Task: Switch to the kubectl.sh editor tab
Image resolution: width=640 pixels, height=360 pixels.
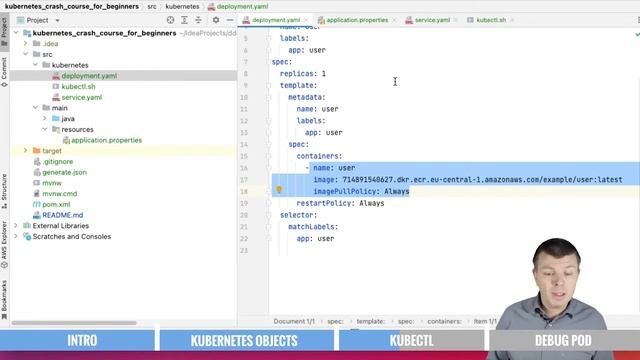Action: (x=491, y=20)
